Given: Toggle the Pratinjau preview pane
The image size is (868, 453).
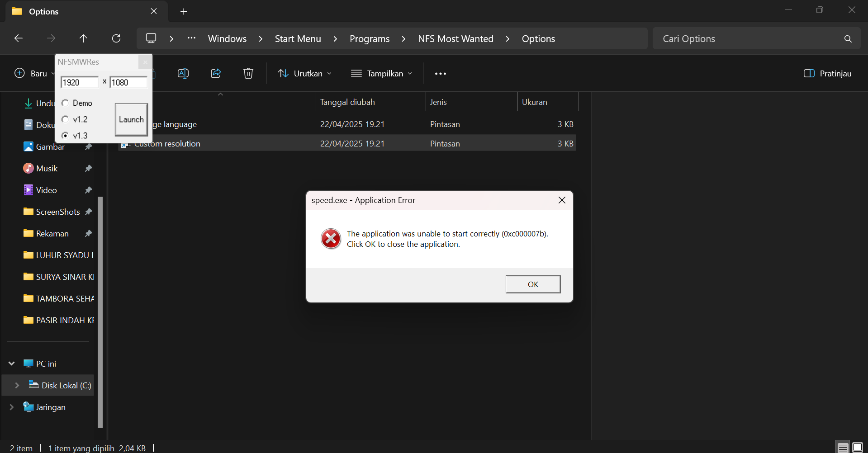Looking at the screenshot, I should point(827,73).
